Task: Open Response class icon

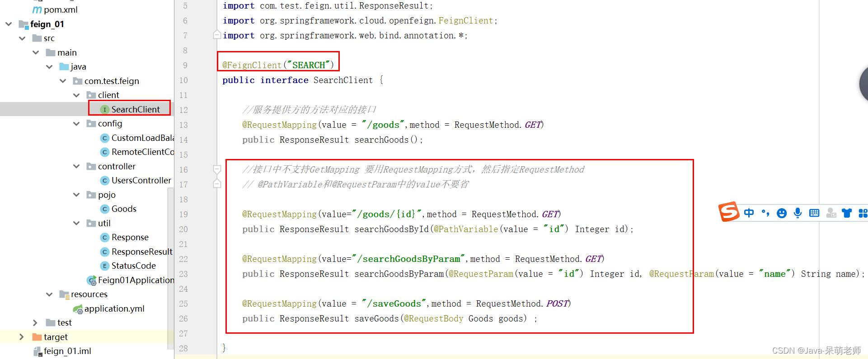Action: click(105, 238)
